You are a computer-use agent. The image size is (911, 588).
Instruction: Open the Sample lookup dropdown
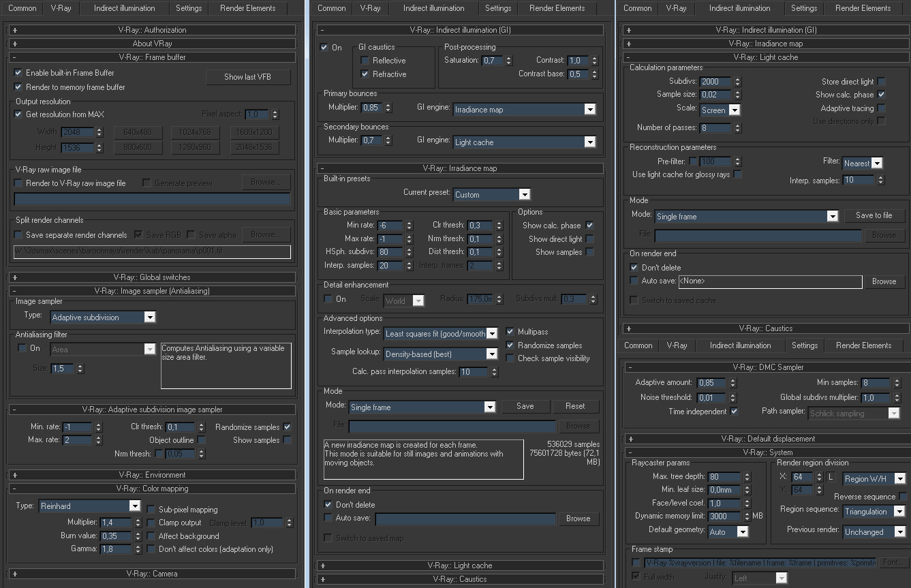pos(441,354)
